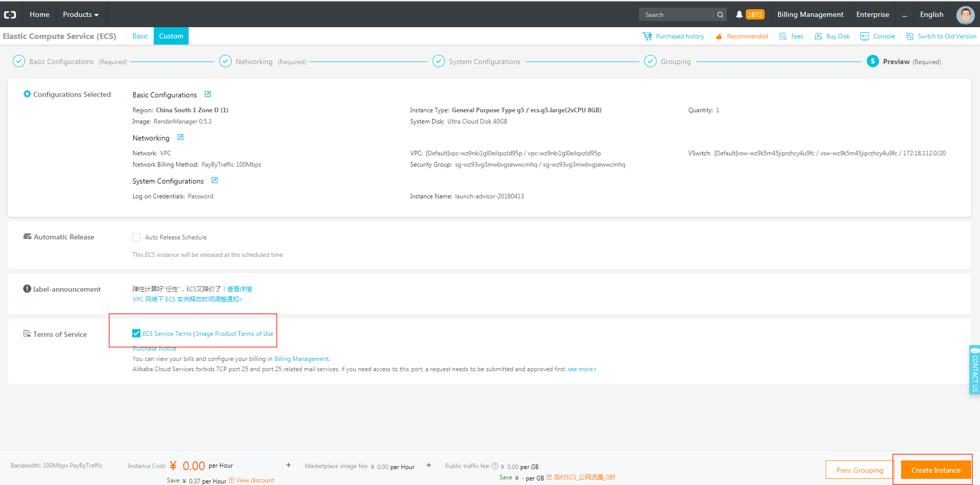The height and width of the screenshot is (485, 980).
Task: Go to Grouping step label
Action: 675,62
